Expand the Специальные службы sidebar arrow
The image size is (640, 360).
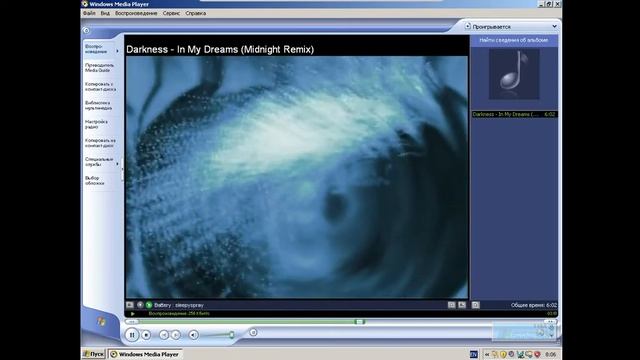click(x=118, y=164)
